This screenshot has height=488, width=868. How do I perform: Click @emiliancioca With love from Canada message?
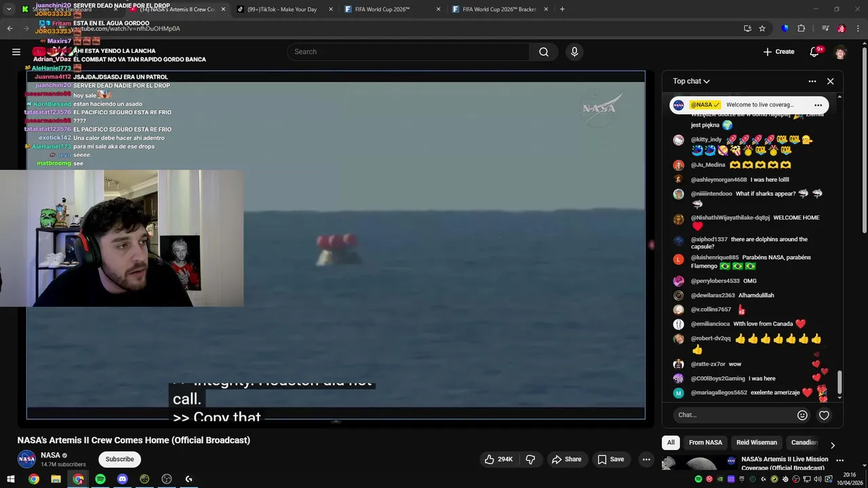click(739, 324)
